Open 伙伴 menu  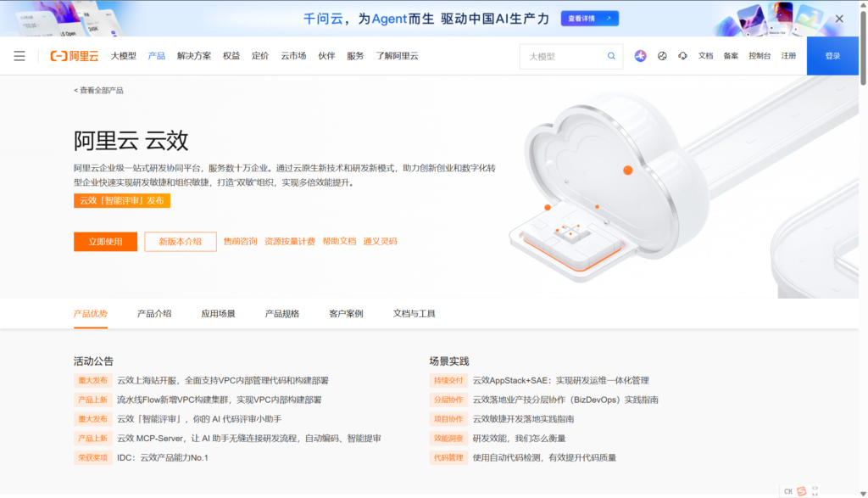pyautogui.click(x=326, y=56)
